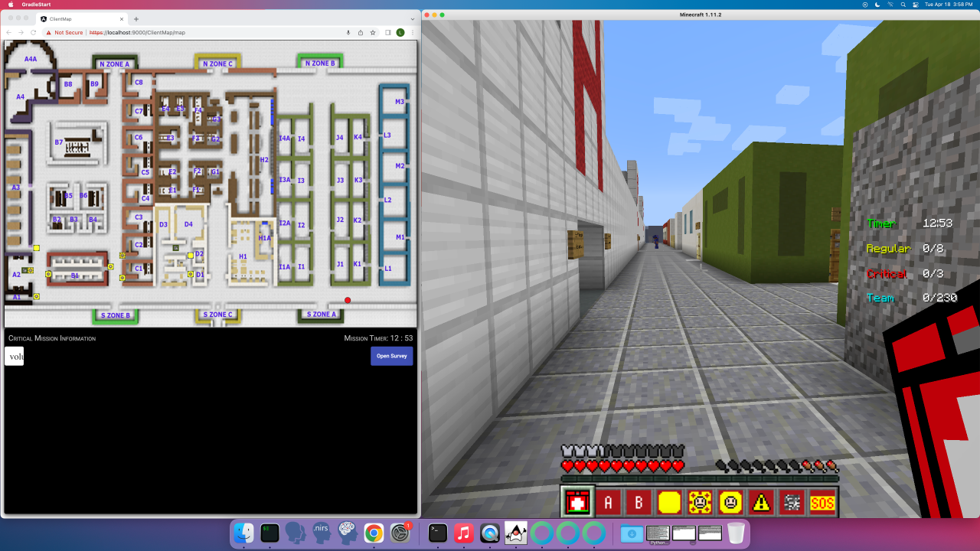Select the B marker hotbar slot

point(639,502)
